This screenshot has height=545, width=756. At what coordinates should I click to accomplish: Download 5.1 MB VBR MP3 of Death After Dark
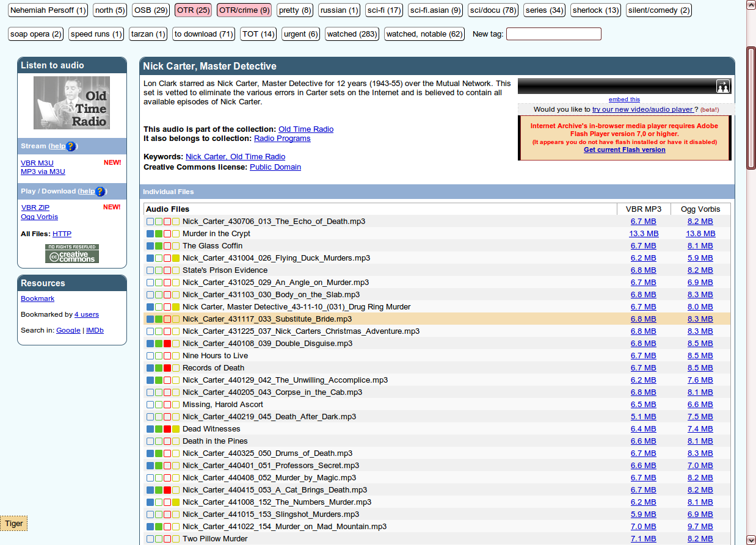pyautogui.click(x=644, y=417)
